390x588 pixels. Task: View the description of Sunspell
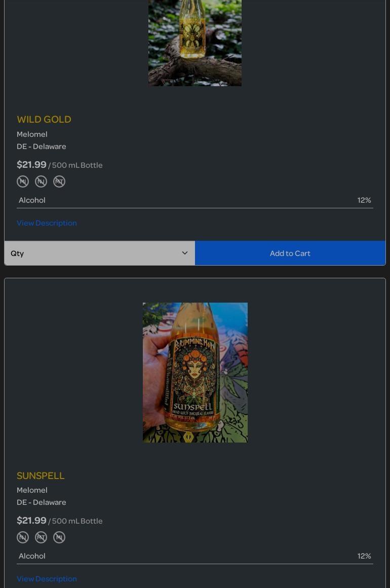point(47,579)
